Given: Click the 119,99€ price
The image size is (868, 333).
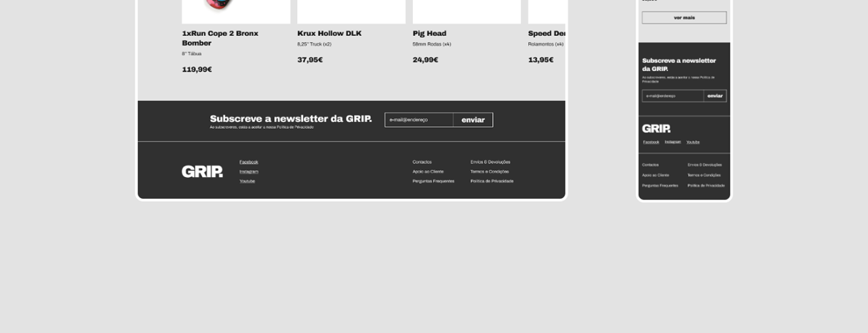Looking at the screenshot, I should (x=197, y=69).
